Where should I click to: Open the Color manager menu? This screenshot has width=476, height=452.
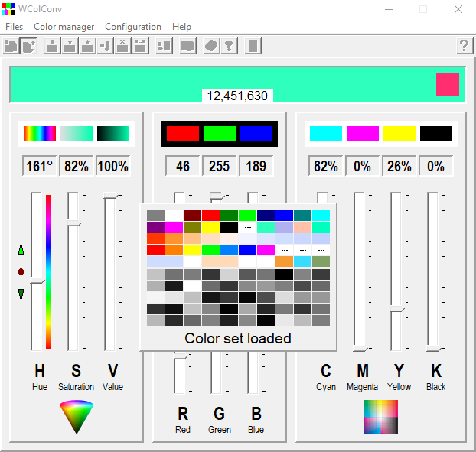pos(64,27)
